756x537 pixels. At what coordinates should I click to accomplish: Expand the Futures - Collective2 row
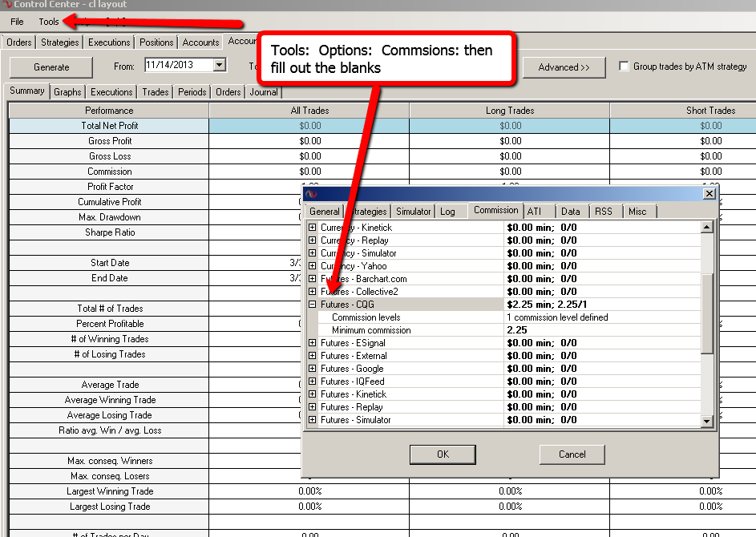click(313, 292)
